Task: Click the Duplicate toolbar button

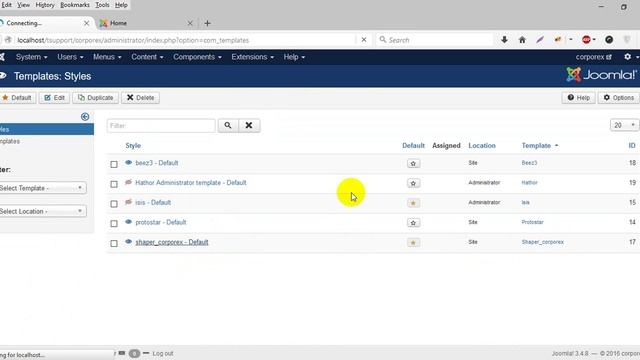Action: tap(96, 98)
